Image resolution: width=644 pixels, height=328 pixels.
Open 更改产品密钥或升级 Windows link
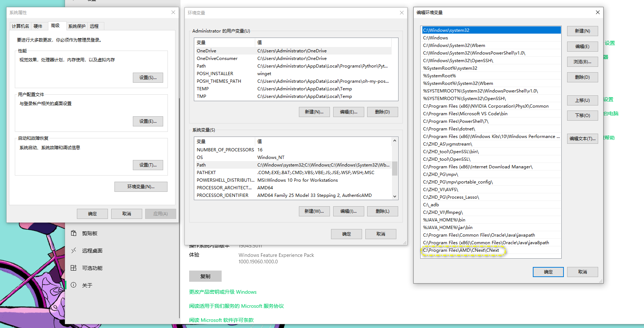point(223,292)
